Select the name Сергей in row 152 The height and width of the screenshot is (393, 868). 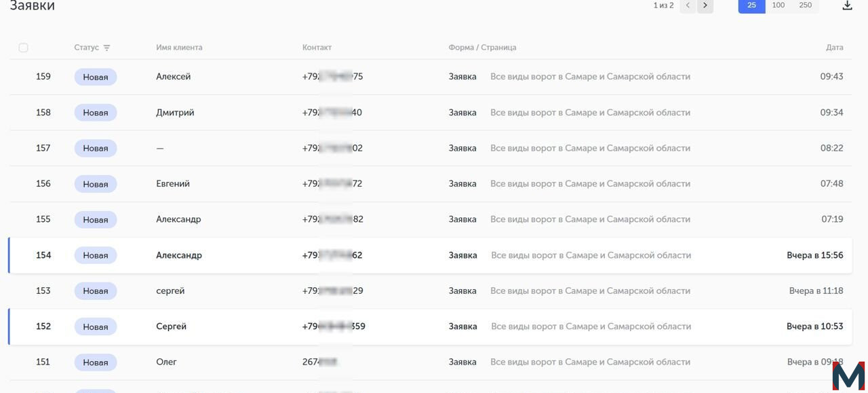171,326
